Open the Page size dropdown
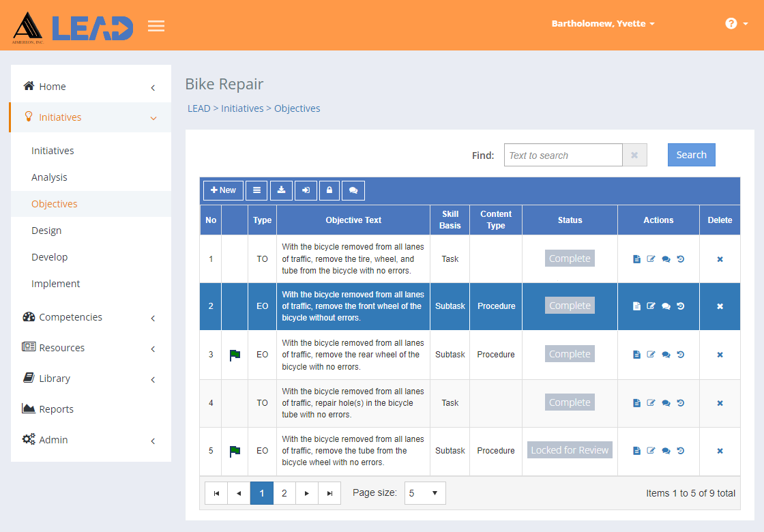764x532 pixels. [425, 493]
